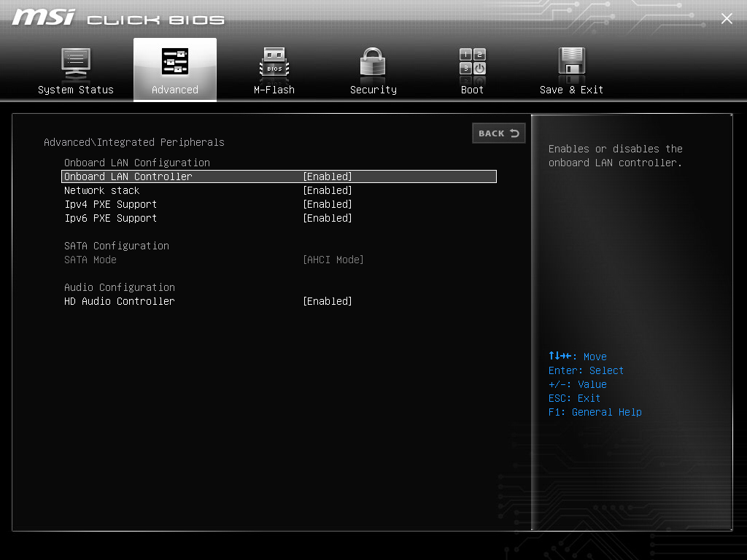This screenshot has height=560, width=747.
Task: Change Onboard LAN Controller Enabled value
Action: [x=328, y=176]
